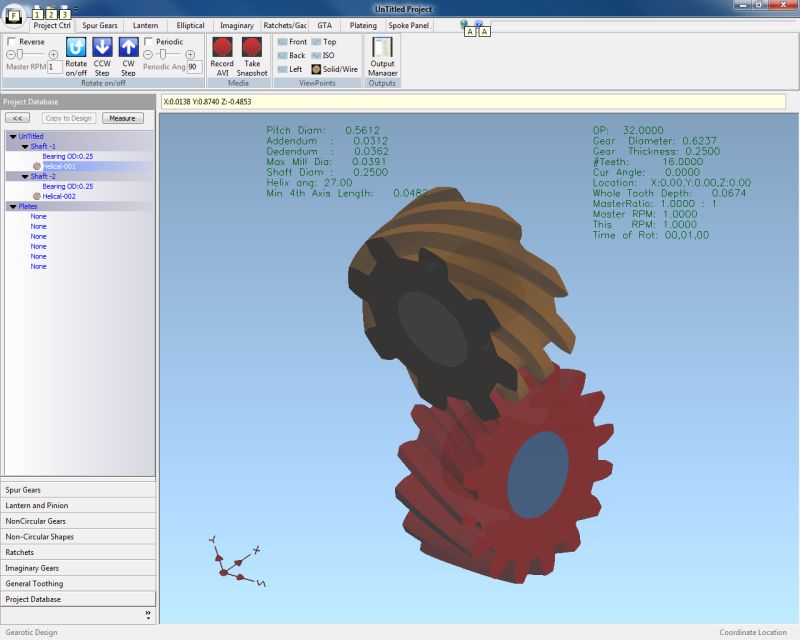Screen dimensions: 800x640
Task: Open the Output Manager
Action: point(382,48)
